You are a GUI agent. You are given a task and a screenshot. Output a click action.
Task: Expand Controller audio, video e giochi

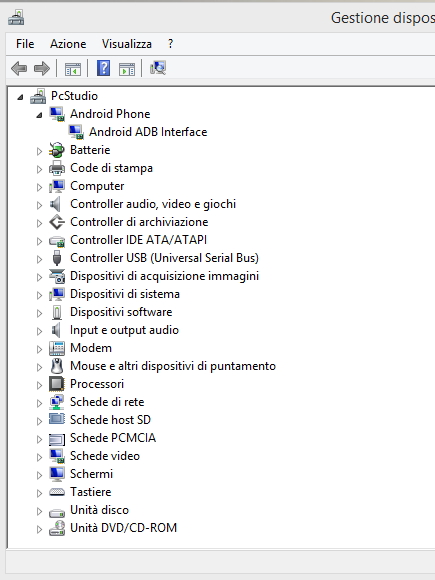click(39, 205)
